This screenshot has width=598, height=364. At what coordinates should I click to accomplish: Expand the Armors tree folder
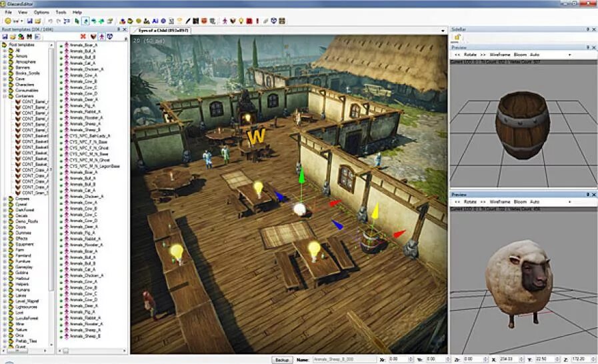click(x=5, y=56)
